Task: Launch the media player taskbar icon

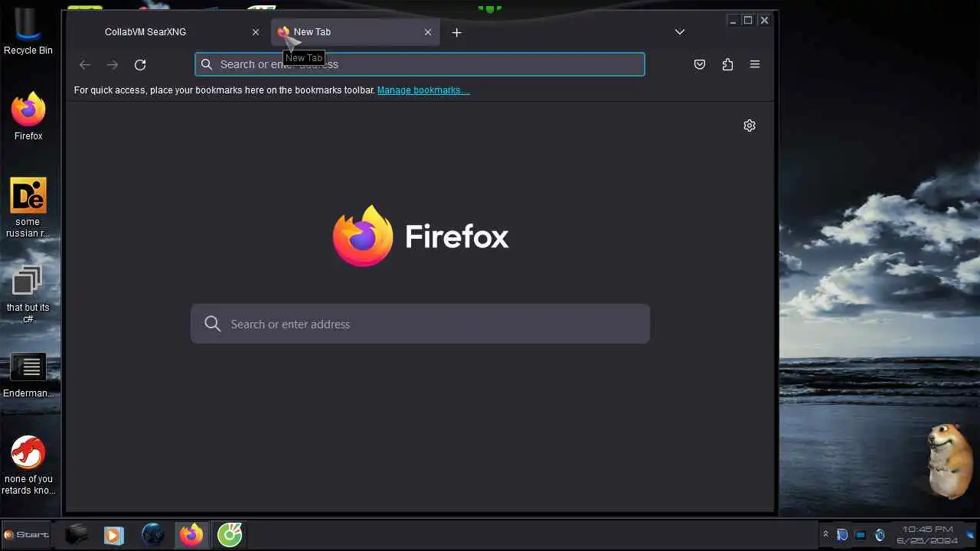Action: [x=113, y=535]
